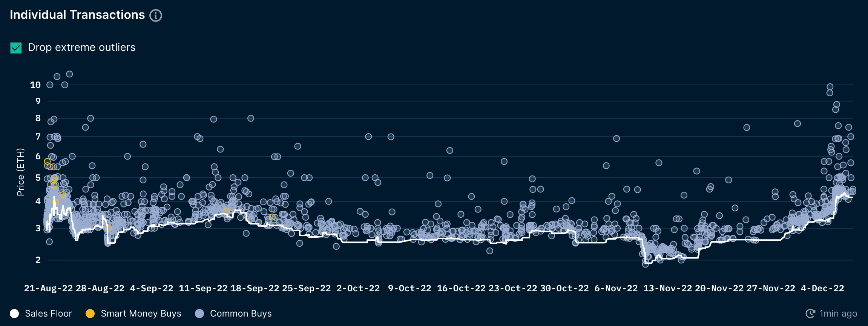
Task: Select the 8 ETH transaction dot above 18-Sep-22
Action: (251, 118)
